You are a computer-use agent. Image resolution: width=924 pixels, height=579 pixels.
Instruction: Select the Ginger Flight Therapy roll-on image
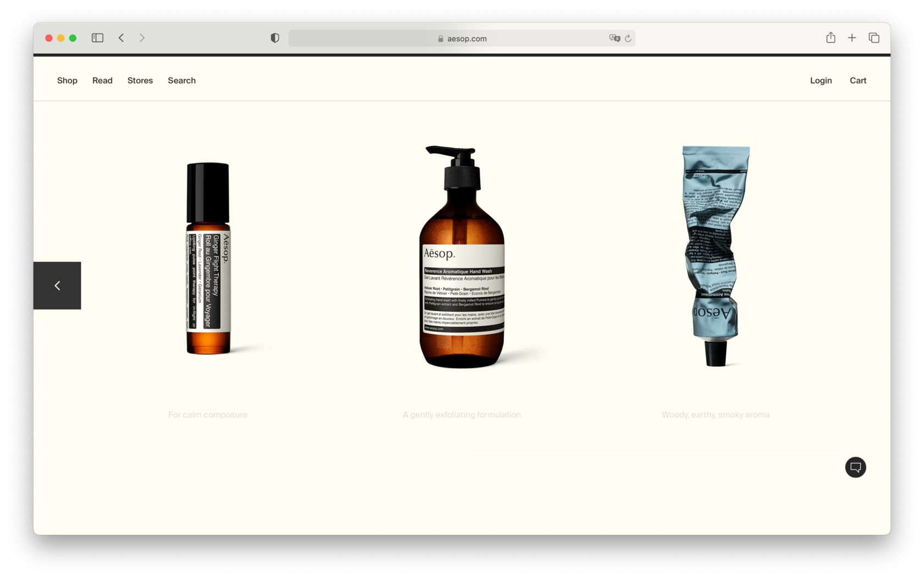[x=208, y=258]
